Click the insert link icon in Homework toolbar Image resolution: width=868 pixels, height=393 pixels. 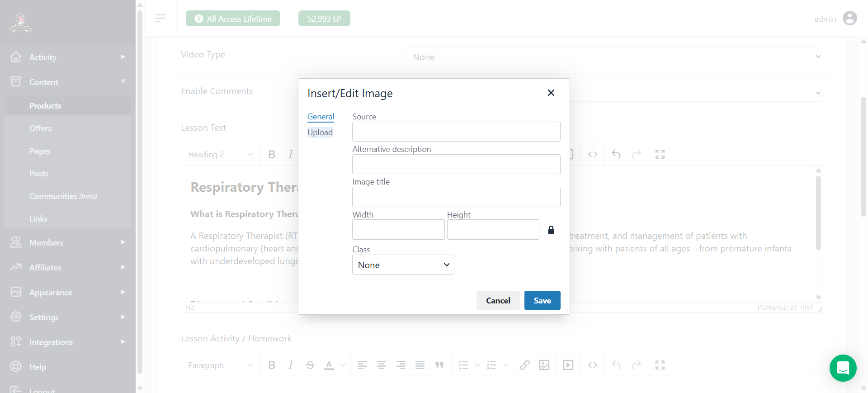[524, 365]
